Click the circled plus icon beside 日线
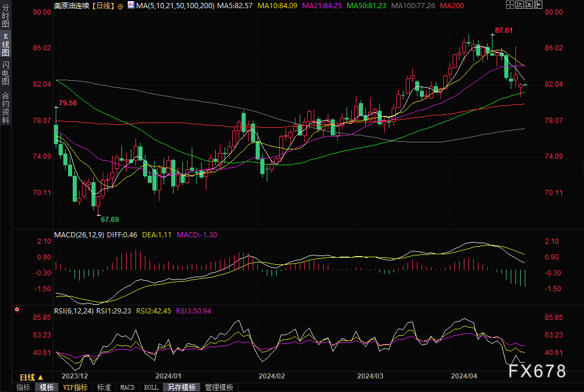584x392 pixels. 120,5
